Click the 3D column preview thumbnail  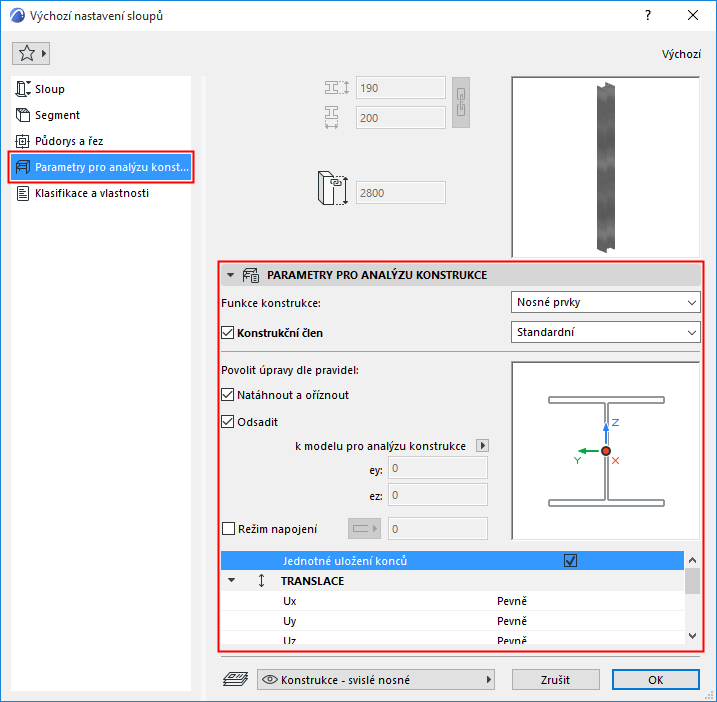click(x=605, y=167)
